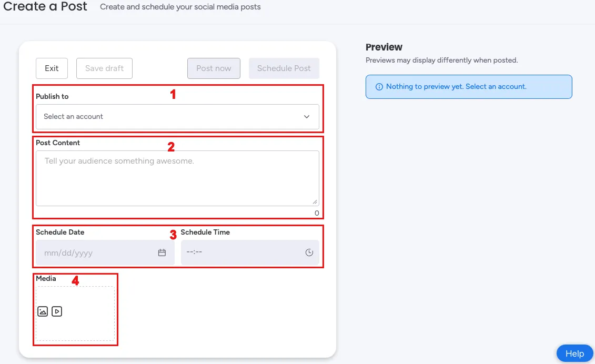Image resolution: width=595 pixels, height=364 pixels.
Task: Click the Publish to label
Action: [x=52, y=96]
